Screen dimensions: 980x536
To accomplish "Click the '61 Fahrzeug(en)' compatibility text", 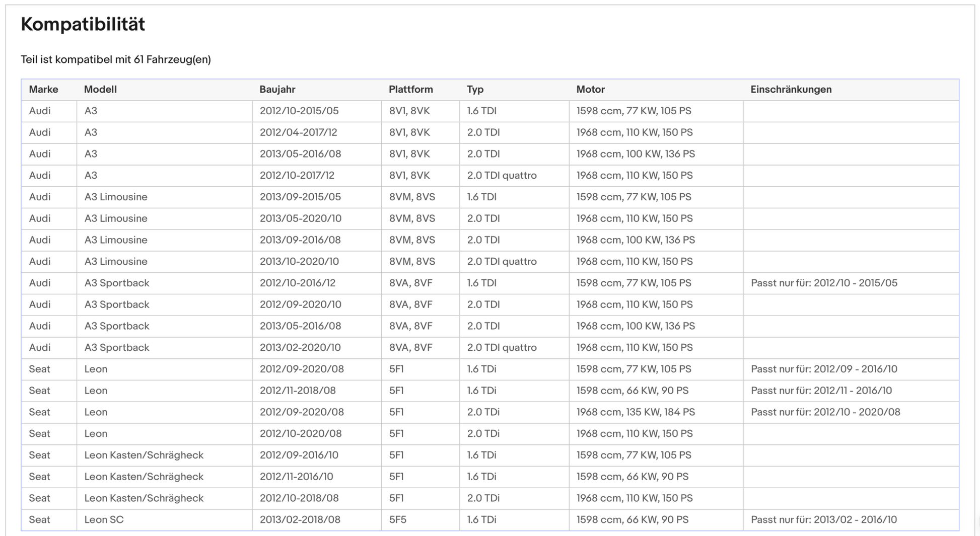I will pos(172,59).
